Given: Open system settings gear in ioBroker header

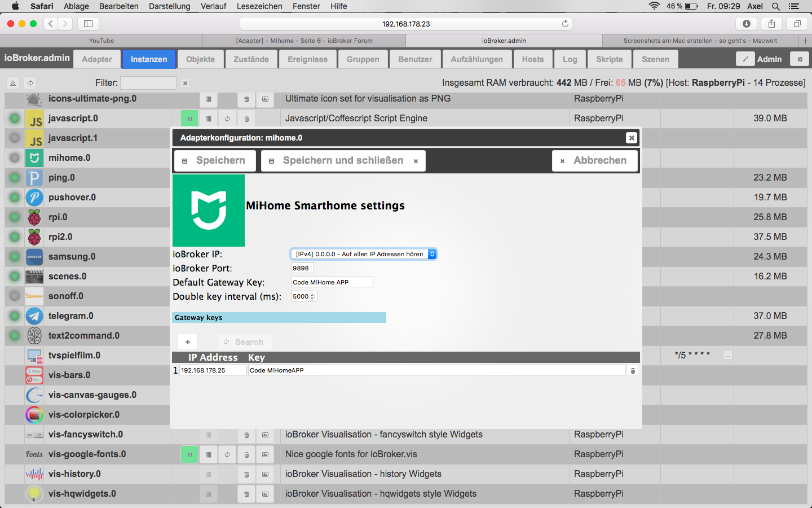Looking at the screenshot, I should pyautogui.click(x=800, y=59).
